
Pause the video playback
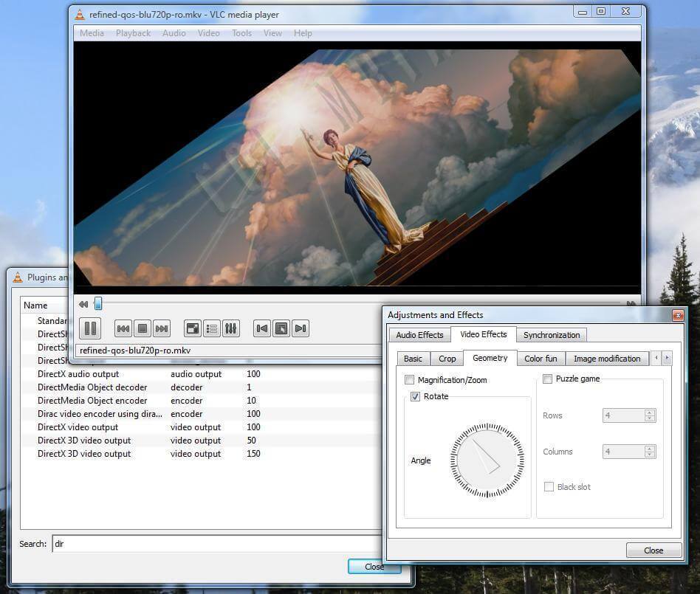[x=89, y=328]
